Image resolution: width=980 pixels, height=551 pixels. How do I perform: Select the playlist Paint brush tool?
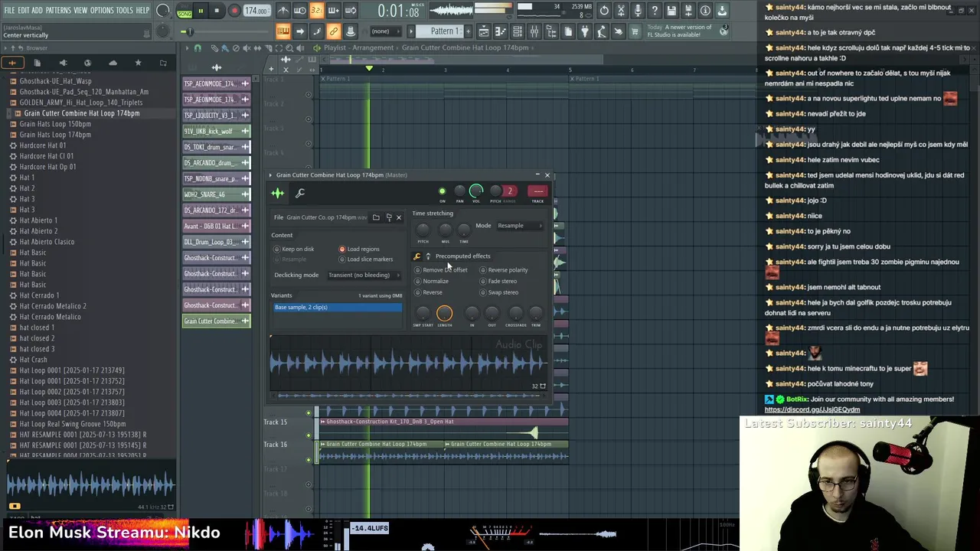point(225,47)
